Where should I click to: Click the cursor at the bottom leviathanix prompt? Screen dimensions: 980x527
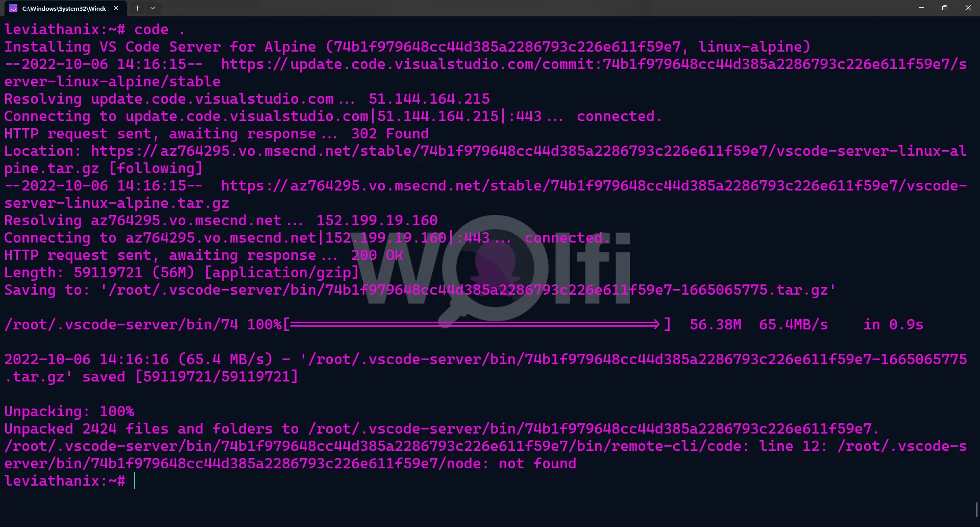coord(135,481)
